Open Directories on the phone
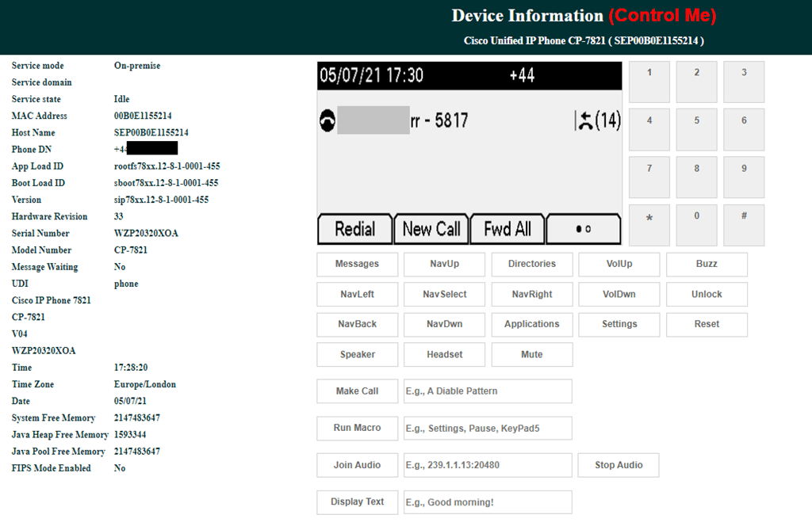812x530 pixels. (x=532, y=264)
